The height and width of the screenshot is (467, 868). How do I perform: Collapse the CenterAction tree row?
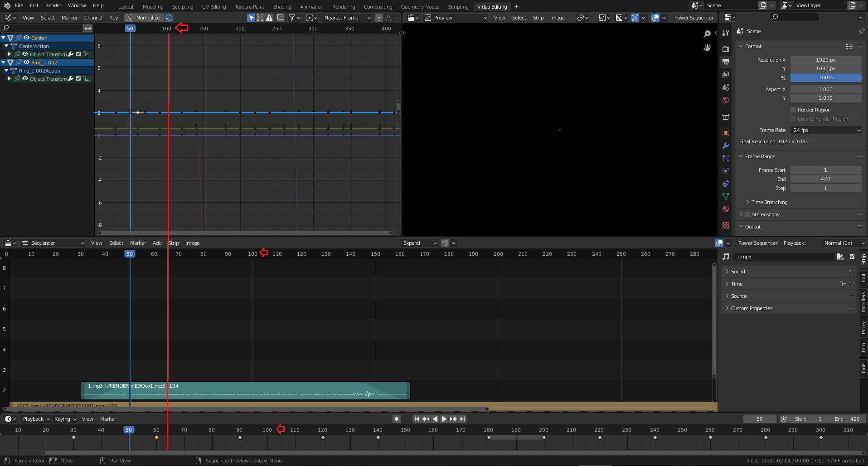click(x=6, y=46)
